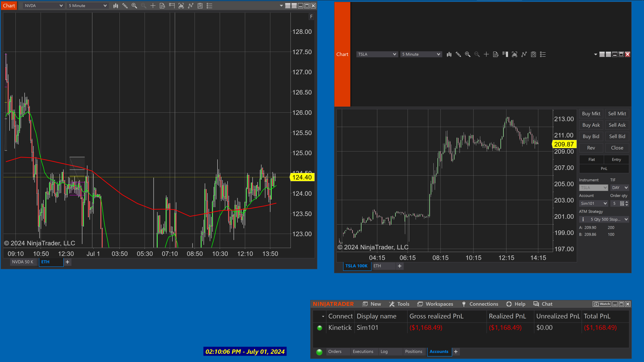Open the ATM Strategy dropdown
The height and width of the screenshot is (362, 644).
pos(626,219)
